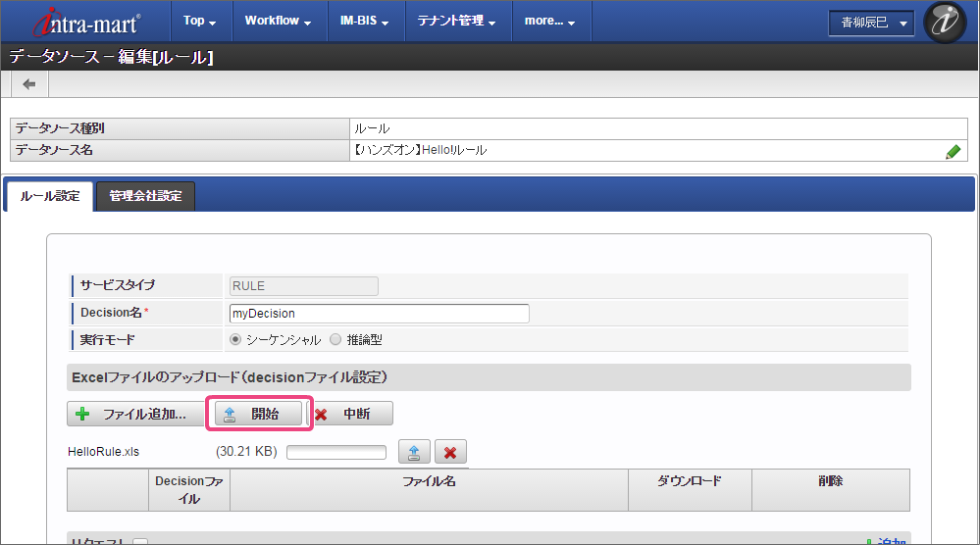Open the 青柳辰巳 user dropdown
This screenshot has width=980, height=545.
coord(872,24)
